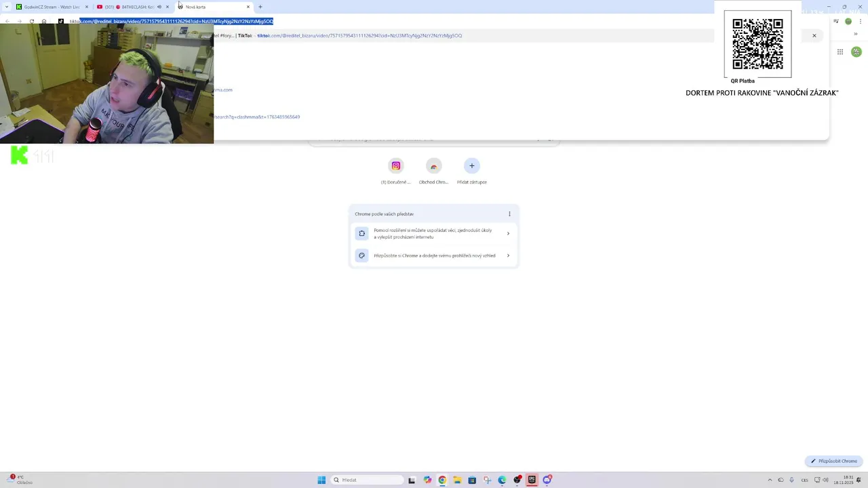Click the Hledat taskbar search box
This screenshot has height=488, width=868.
pos(368,480)
